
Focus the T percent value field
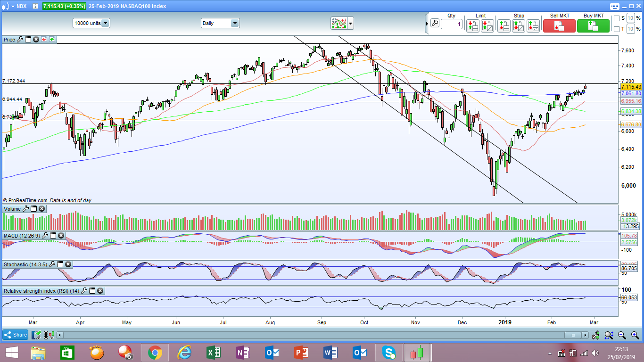(630, 29)
